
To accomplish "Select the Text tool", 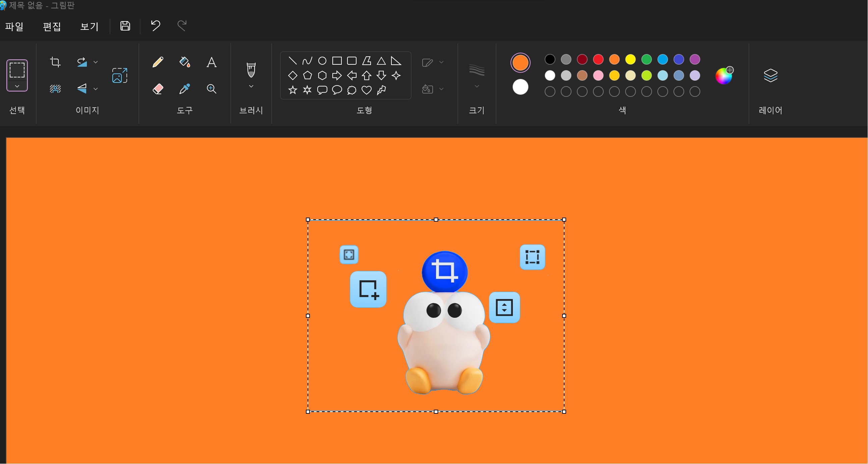I will coord(212,62).
